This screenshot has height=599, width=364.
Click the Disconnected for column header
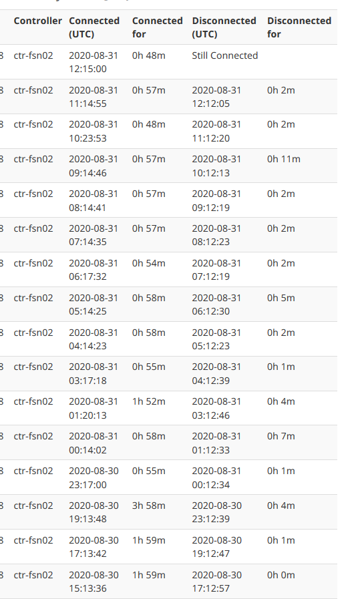pyautogui.click(x=299, y=27)
